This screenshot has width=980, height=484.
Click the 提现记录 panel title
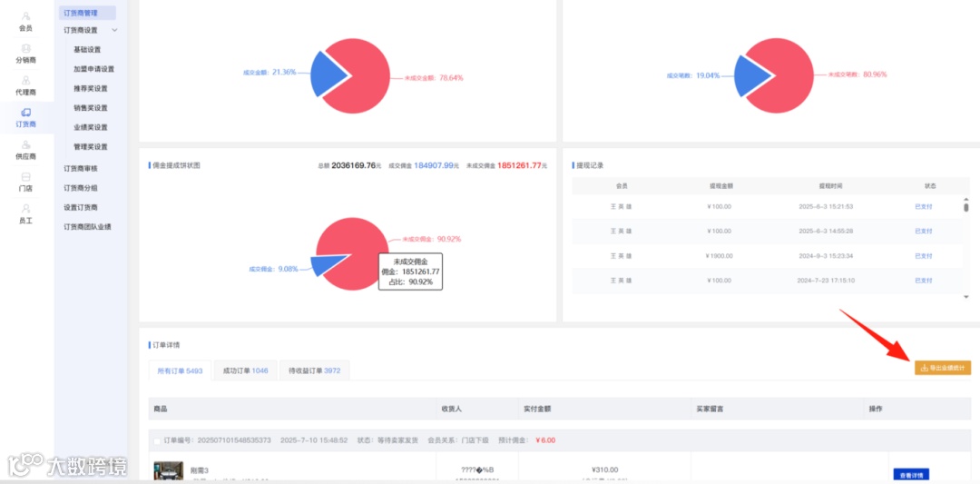(590, 165)
